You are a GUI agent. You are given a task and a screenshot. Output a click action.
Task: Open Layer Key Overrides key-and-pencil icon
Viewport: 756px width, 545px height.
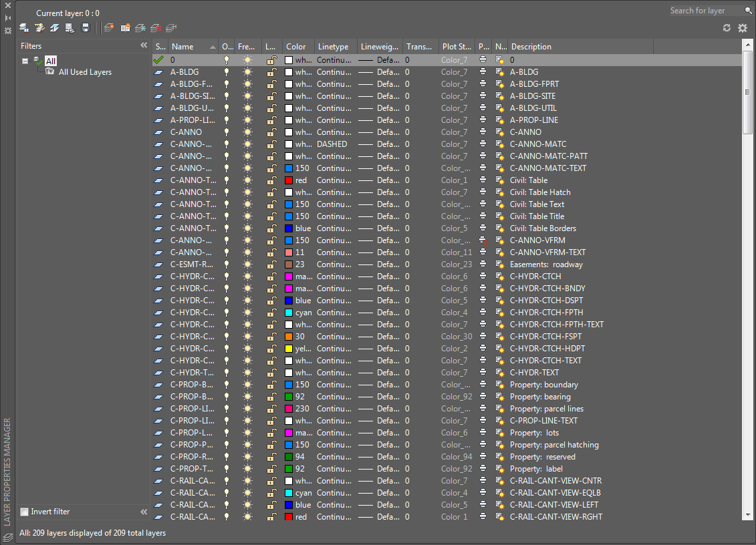coord(39,28)
